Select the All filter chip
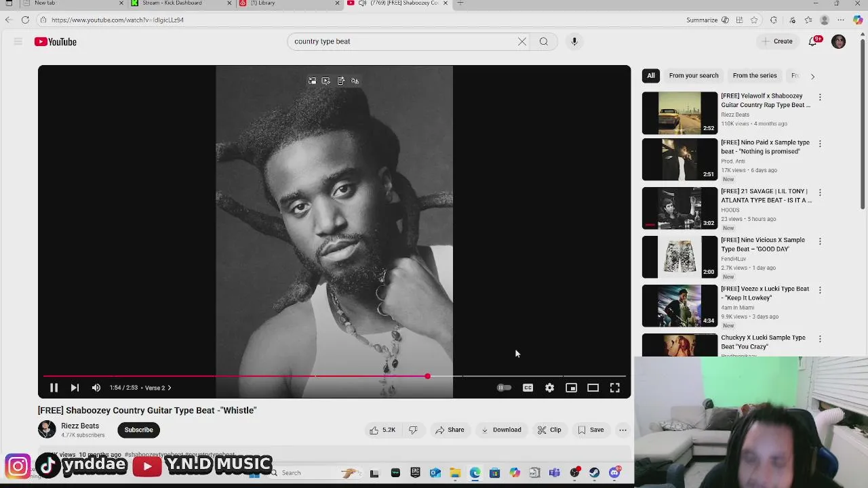Viewport: 868px width, 488px height. click(x=651, y=76)
